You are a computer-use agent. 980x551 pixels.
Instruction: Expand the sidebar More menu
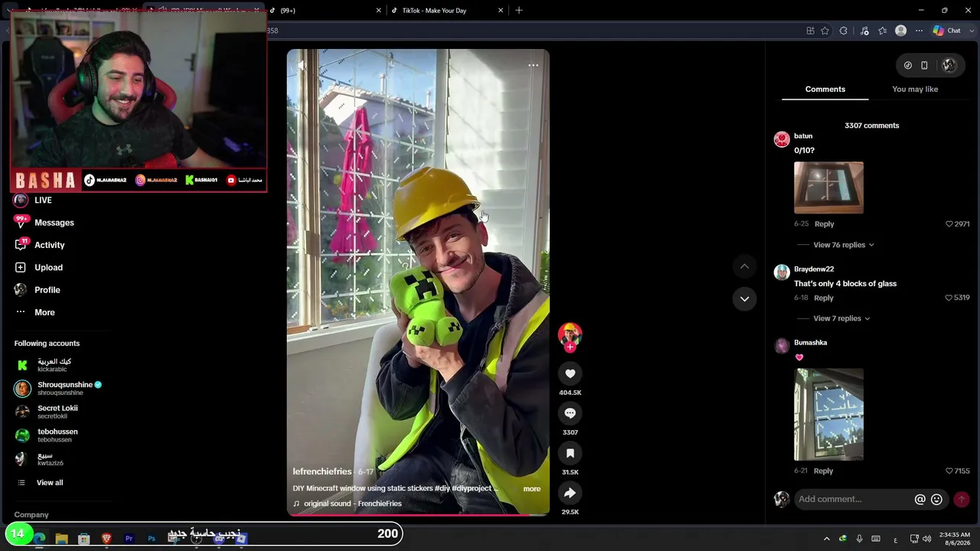34,312
